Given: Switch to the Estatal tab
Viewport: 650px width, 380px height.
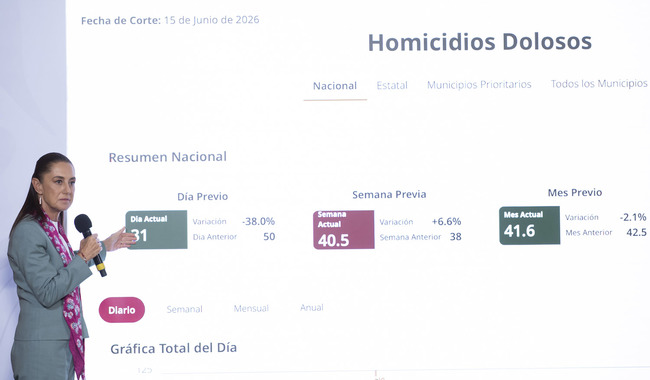Looking at the screenshot, I should tap(392, 86).
